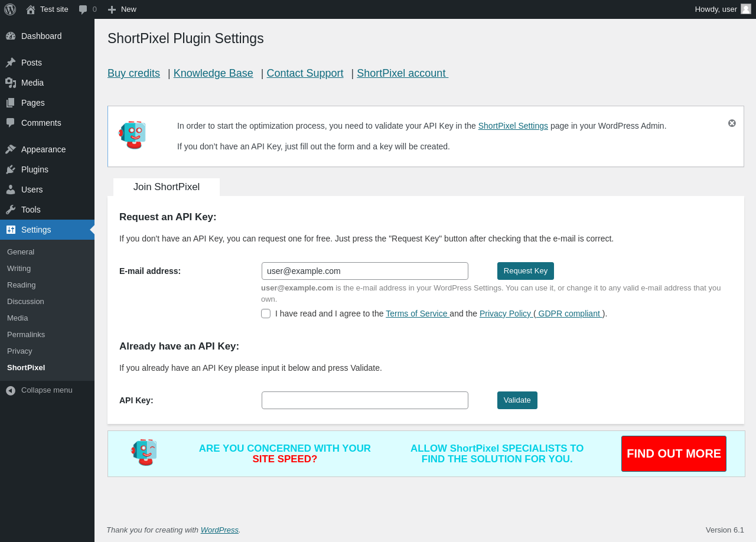The height and width of the screenshot is (542, 756).
Task: Click the Users person icon
Action: pos(11,190)
